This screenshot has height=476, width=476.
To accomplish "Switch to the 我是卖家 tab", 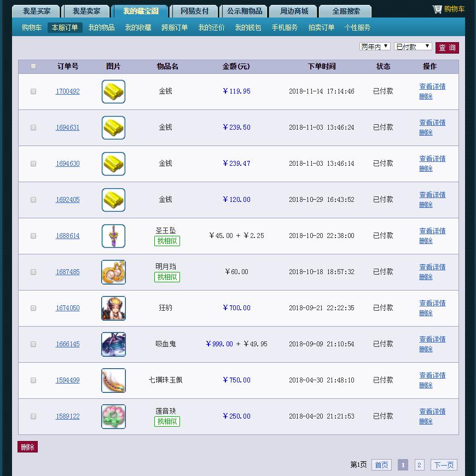I will (x=86, y=11).
